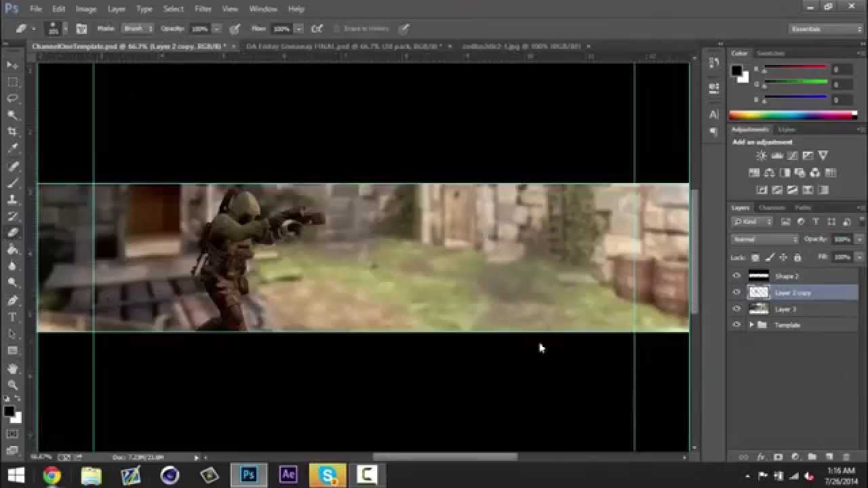Viewport: 868px width, 488px height.
Task: Switch to the Styles tab
Action: click(786, 129)
